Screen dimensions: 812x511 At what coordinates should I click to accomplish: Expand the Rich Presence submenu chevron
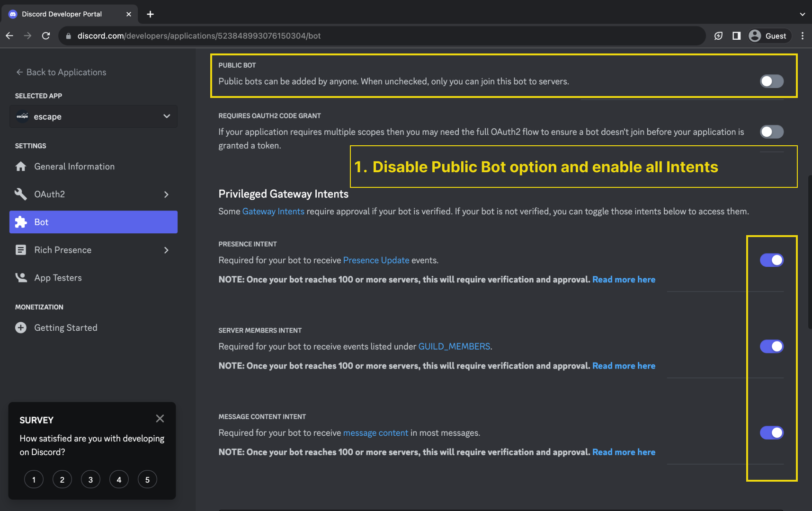click(166, 250)
